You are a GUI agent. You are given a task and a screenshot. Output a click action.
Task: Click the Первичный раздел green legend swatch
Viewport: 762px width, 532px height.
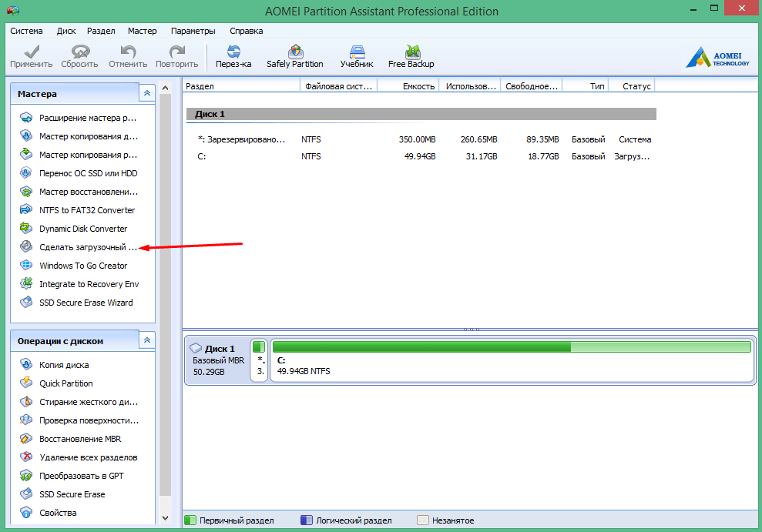(x=190, y=520)
